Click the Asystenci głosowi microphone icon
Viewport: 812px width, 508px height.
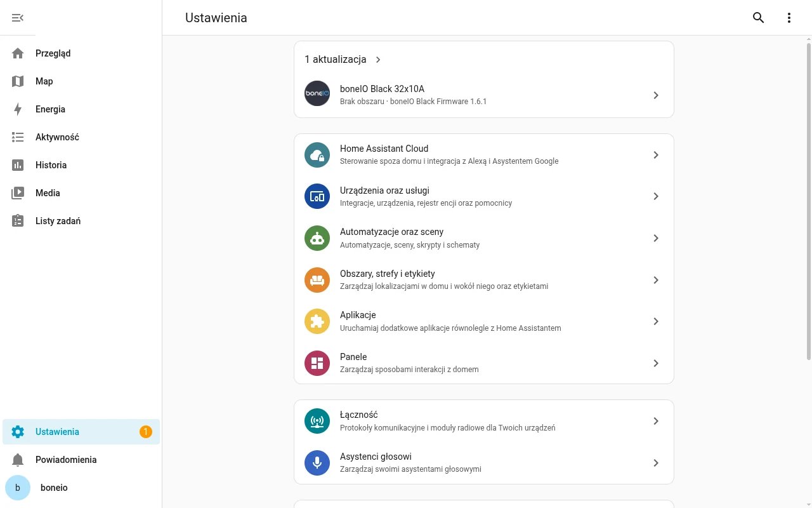(x=317, y=463)
